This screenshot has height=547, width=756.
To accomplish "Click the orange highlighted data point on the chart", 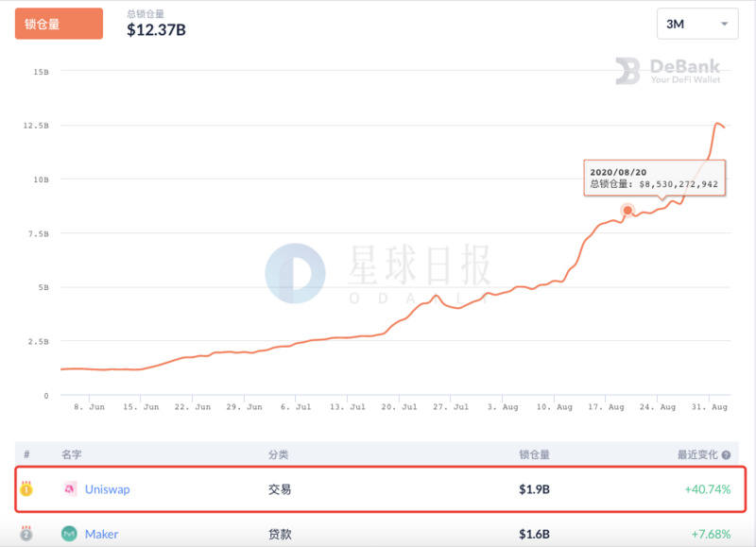I will 626,212.
